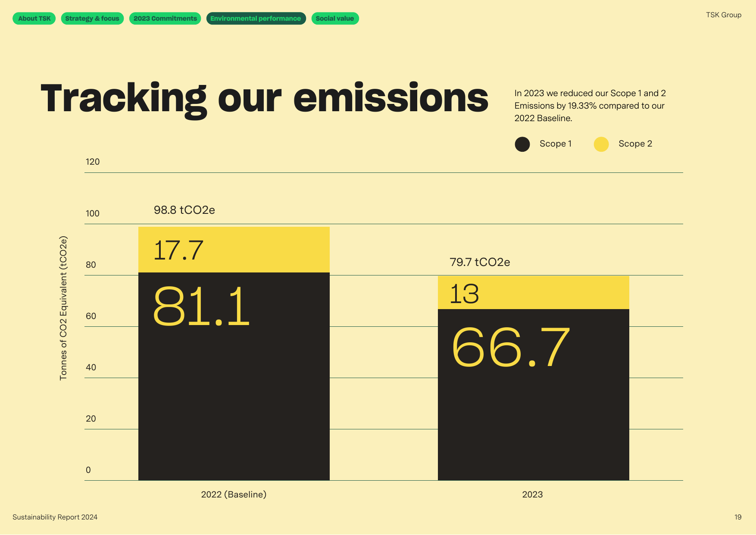Open the Environmental performance tab
The width and height of the screenshot is (756, 535).
256,19
